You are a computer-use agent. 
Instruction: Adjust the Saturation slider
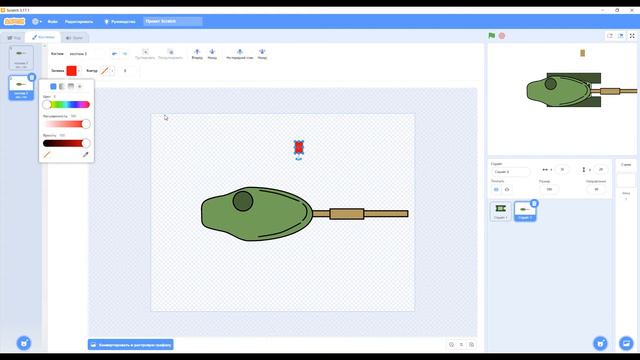[x=66, y=124]
